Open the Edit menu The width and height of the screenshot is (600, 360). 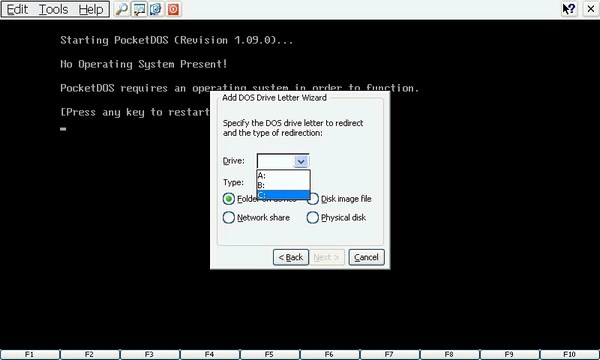click(x=17, y=9)
